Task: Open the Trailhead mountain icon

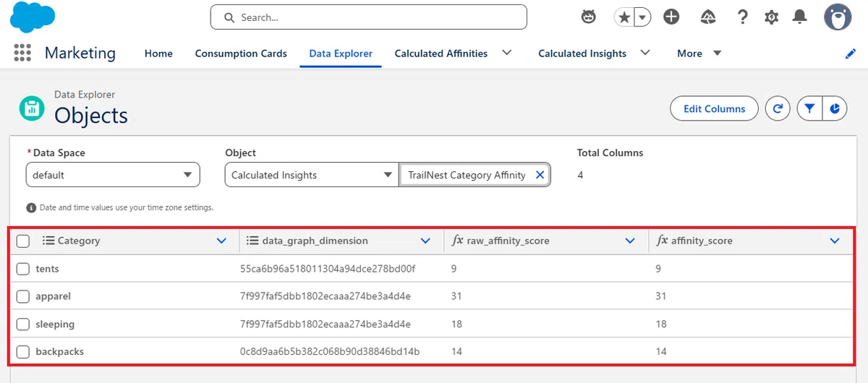Action: (x=709, y=17)
